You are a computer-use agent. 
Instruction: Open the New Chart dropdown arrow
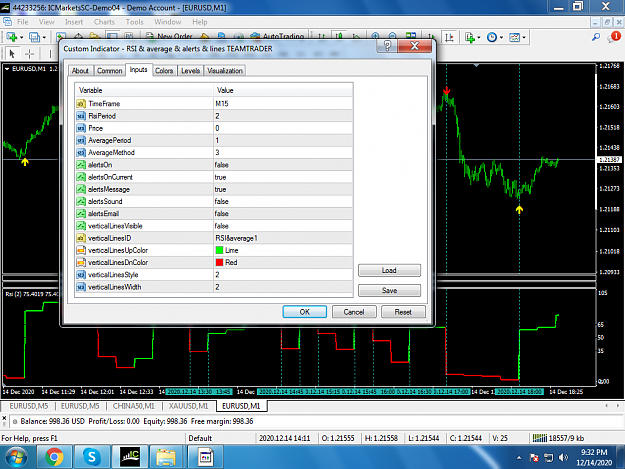[22, 38]
